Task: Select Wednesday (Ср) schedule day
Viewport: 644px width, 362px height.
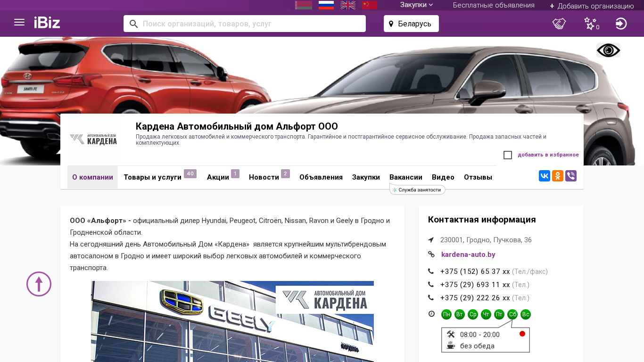Action: point(473,314)
